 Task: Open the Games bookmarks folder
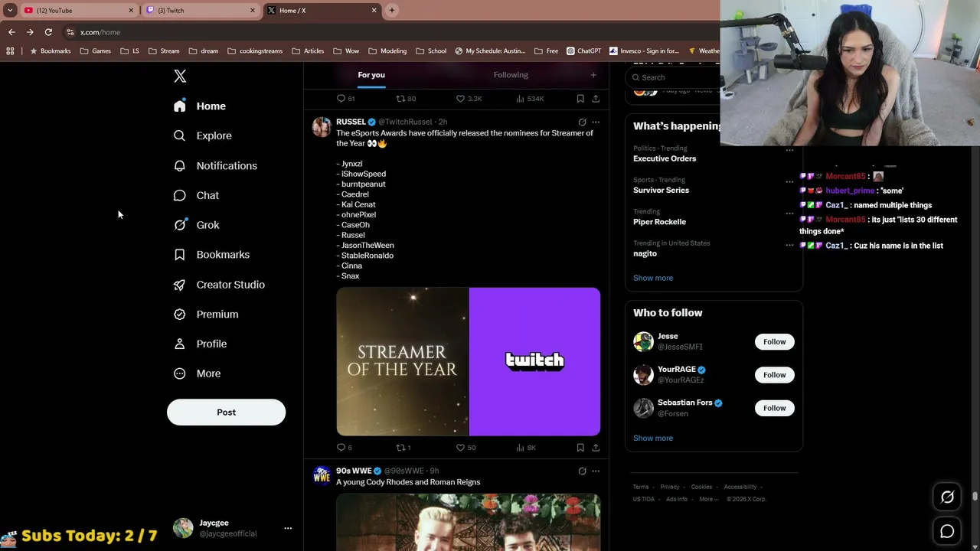pyautogui.click(x=96, y=51)
